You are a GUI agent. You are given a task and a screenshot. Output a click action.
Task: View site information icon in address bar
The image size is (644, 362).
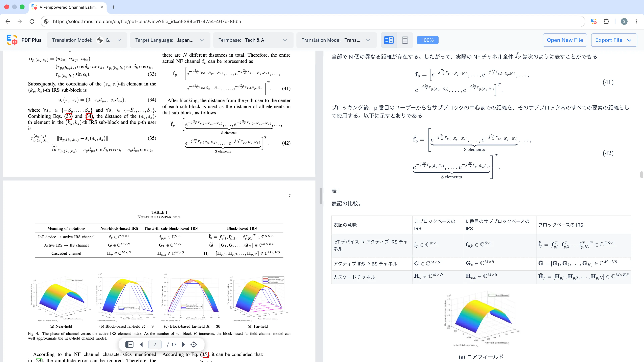tap(46, 21)
